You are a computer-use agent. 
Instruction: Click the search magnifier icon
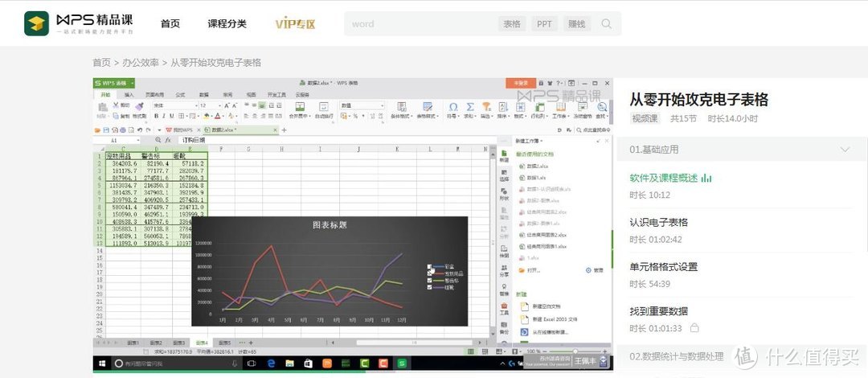coord(607,24)
